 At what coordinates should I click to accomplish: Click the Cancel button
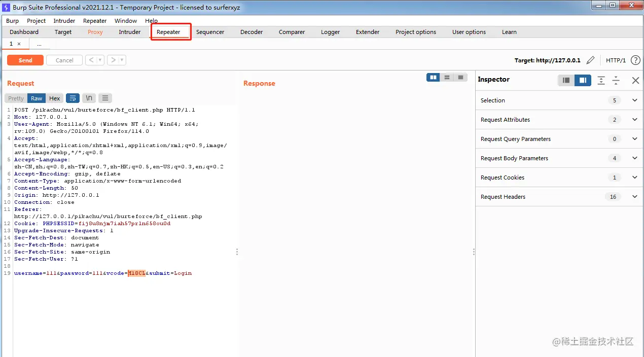[x=64, y=60]
